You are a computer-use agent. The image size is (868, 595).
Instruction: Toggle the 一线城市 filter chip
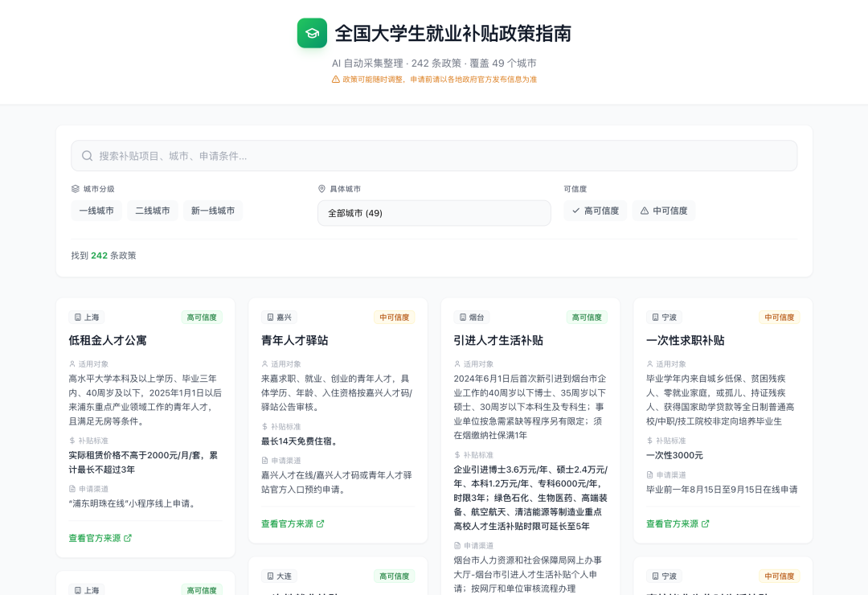[96, 211]
